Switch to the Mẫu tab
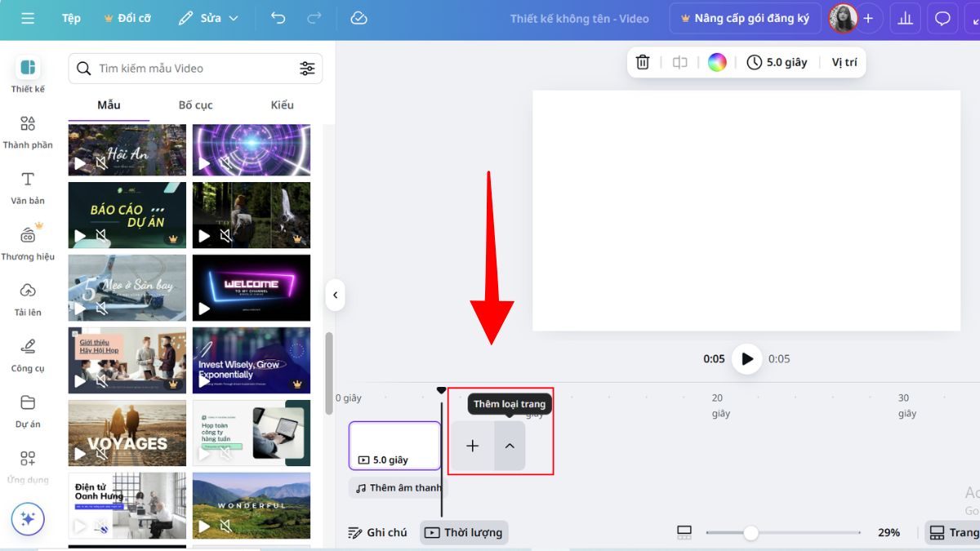The width and height of the screenshot is (980, 551). (x=109, y=105)
